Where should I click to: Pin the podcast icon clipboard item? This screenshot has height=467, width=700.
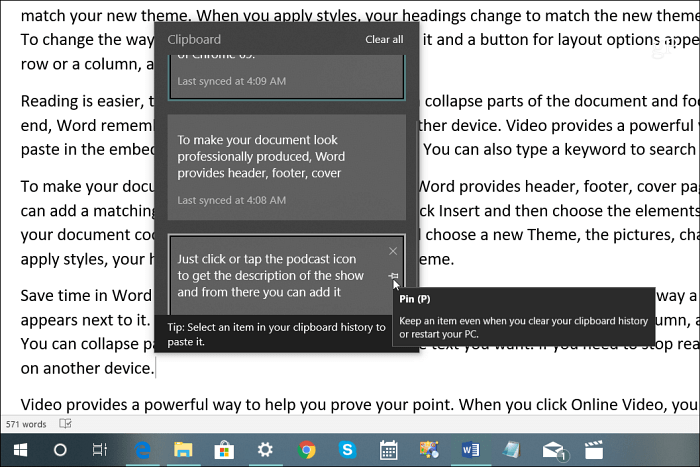[x=393, y=276]
